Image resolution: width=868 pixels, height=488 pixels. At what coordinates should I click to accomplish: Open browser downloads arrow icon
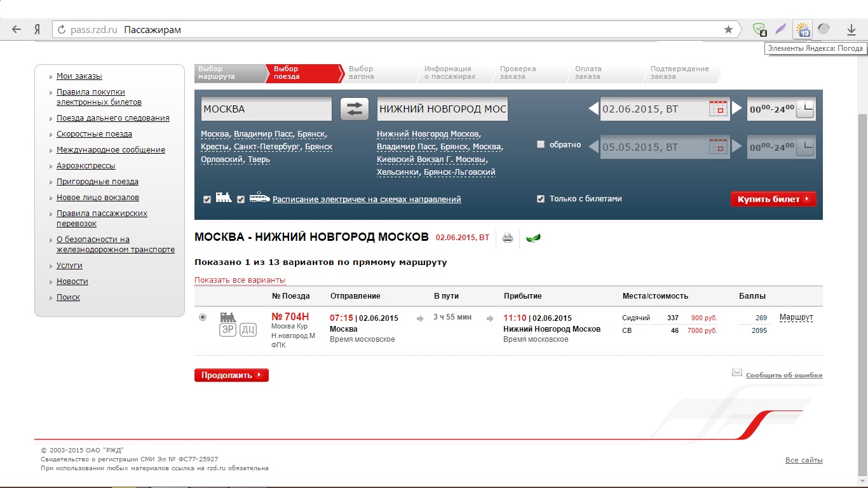click(x=851, y=29)
